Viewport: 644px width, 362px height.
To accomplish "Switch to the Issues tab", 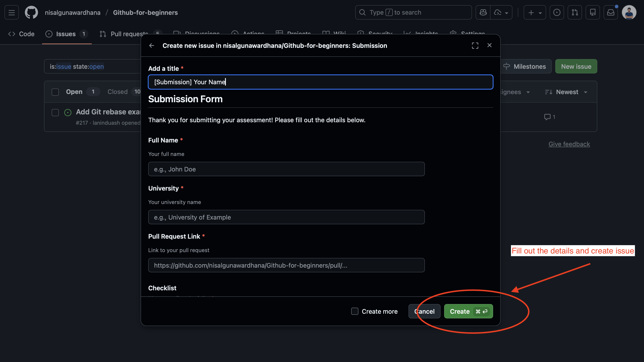I will tap(66, 34).
